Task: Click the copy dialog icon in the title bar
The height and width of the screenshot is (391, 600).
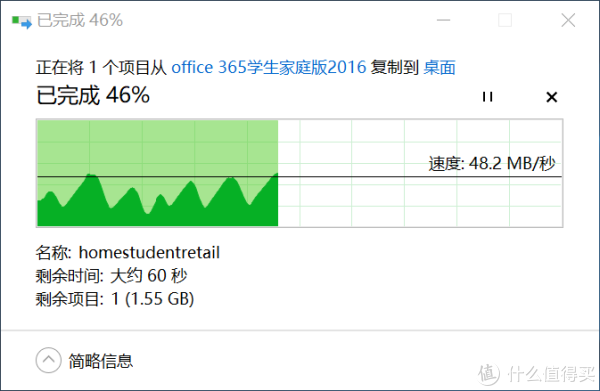Action: pyautogui.click(x=21, y=21)
